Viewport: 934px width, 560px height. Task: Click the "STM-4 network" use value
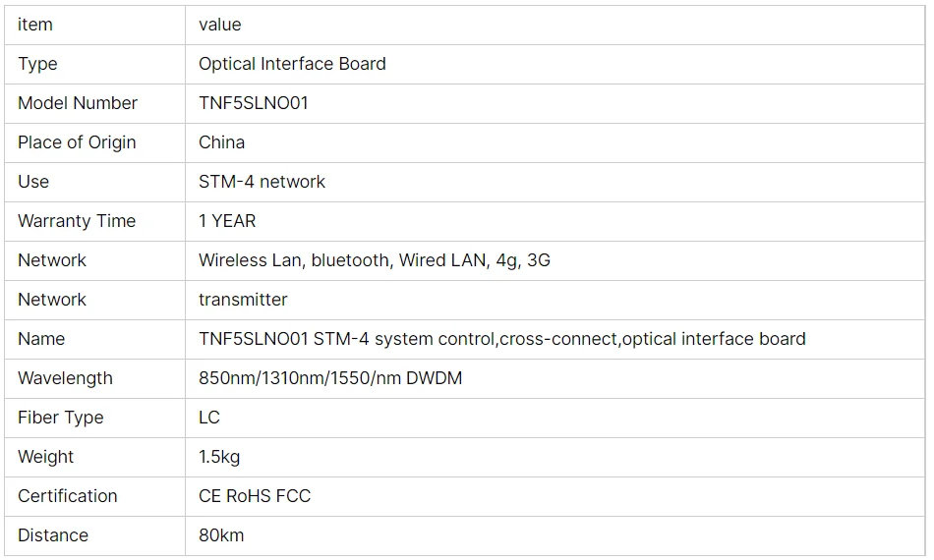262,182
